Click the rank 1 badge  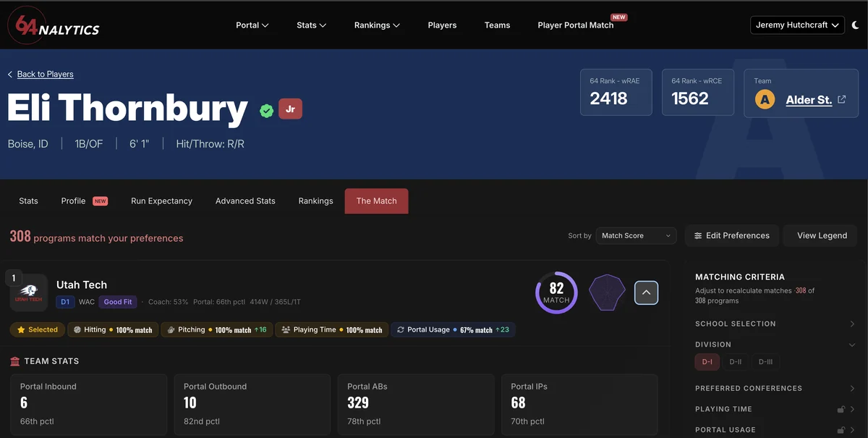click(14, 278)
